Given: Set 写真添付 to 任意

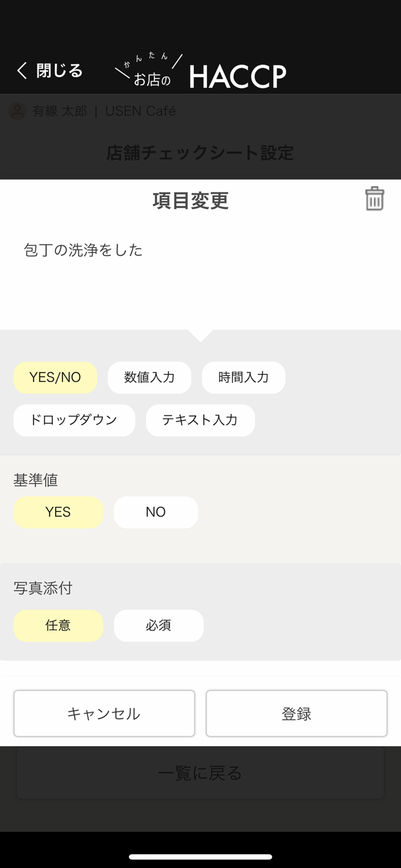Looking at the screenshot, I should click(x=58, y=626).
